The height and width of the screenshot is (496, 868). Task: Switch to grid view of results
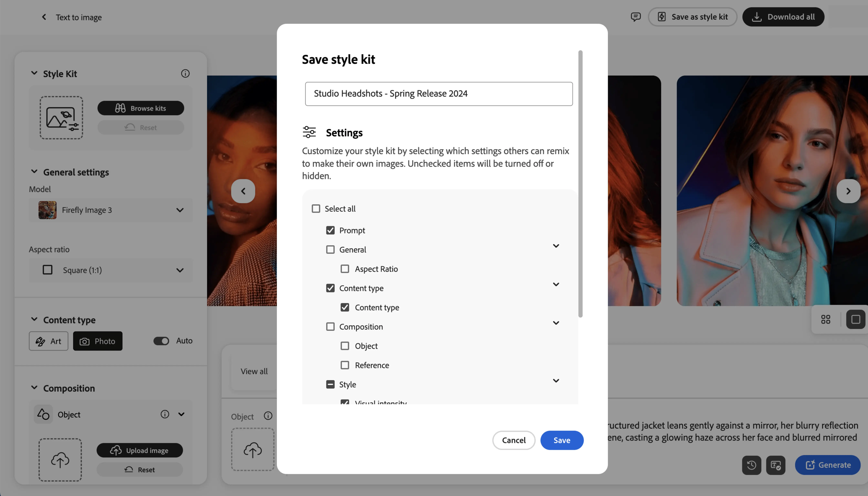(x=825, y=319)
